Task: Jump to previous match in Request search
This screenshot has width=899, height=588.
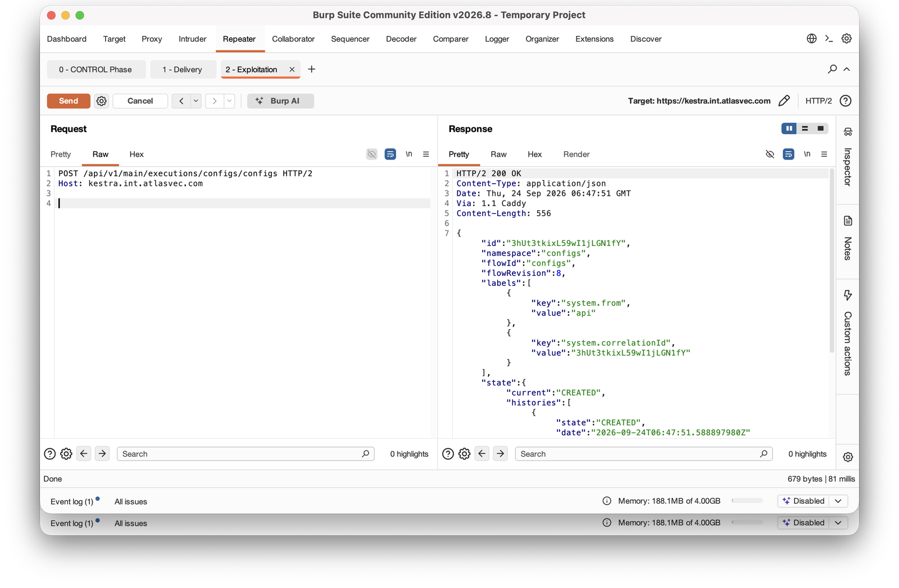Action: (x=84, y=453)
